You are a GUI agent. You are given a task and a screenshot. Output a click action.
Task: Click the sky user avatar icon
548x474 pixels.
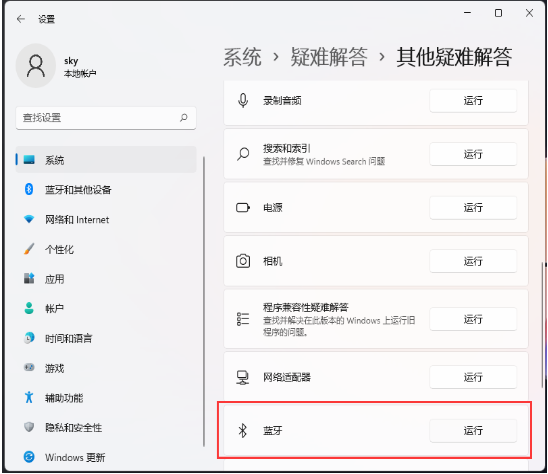36,66
